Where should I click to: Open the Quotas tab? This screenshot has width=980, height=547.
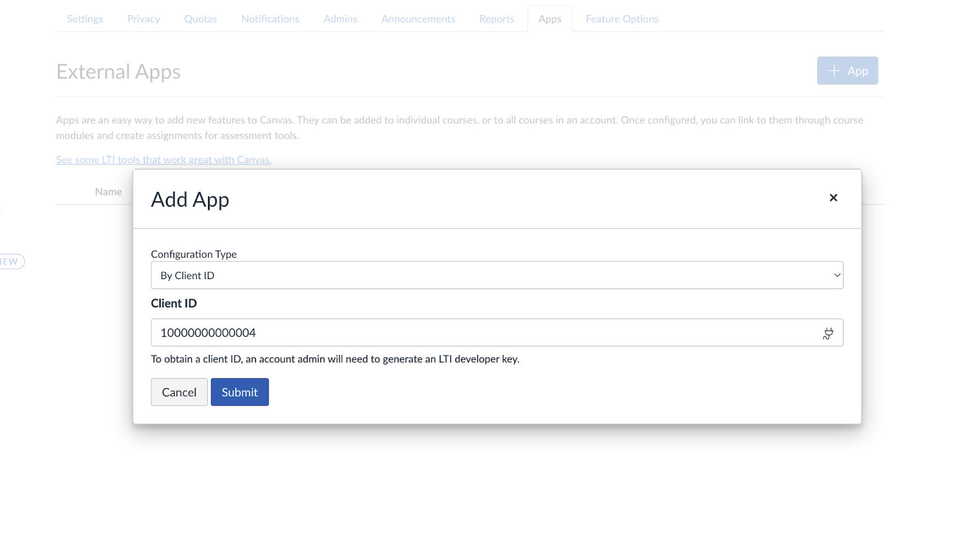click(201, 19)
